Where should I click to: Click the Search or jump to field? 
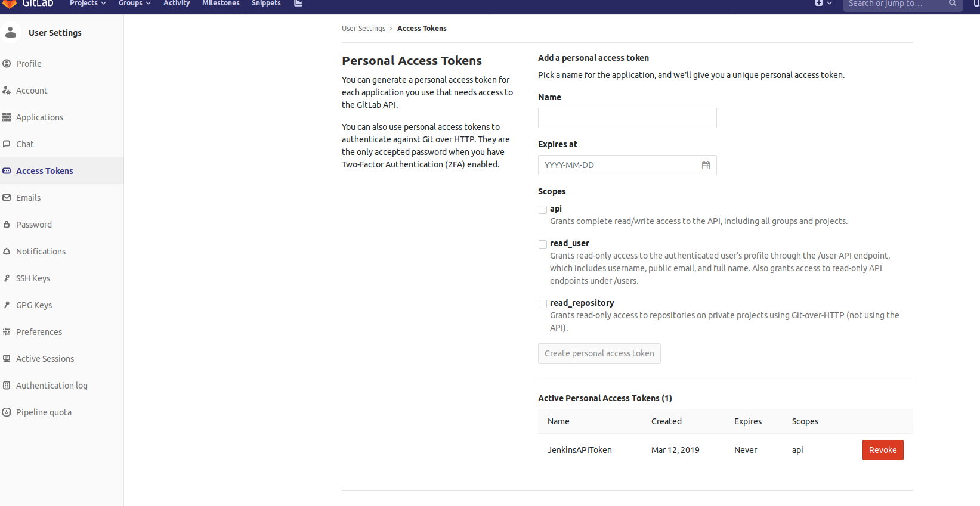pos(903,4)
